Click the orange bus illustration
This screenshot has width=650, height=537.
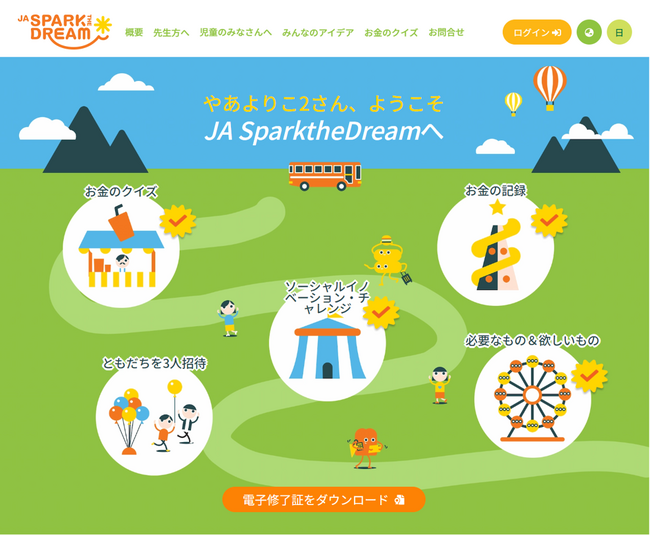click(325, 176)
